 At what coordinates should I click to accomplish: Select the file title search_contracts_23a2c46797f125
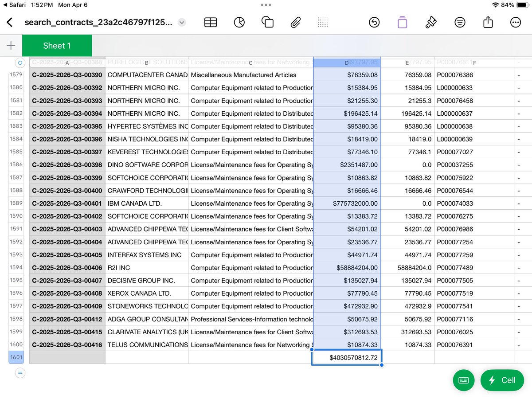click(98, 23)
